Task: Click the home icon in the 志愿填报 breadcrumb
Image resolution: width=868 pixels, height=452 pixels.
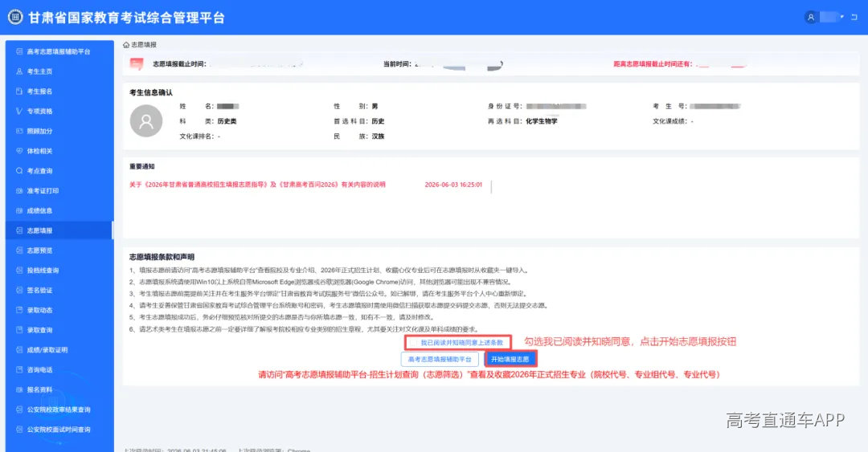Action: pyautogui.click(x=126, y=45)
